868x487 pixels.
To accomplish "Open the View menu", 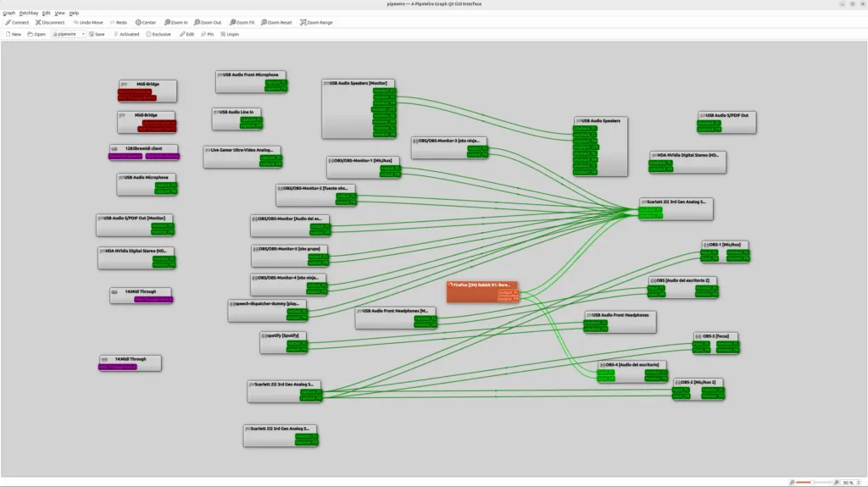I will coord(59,13).
